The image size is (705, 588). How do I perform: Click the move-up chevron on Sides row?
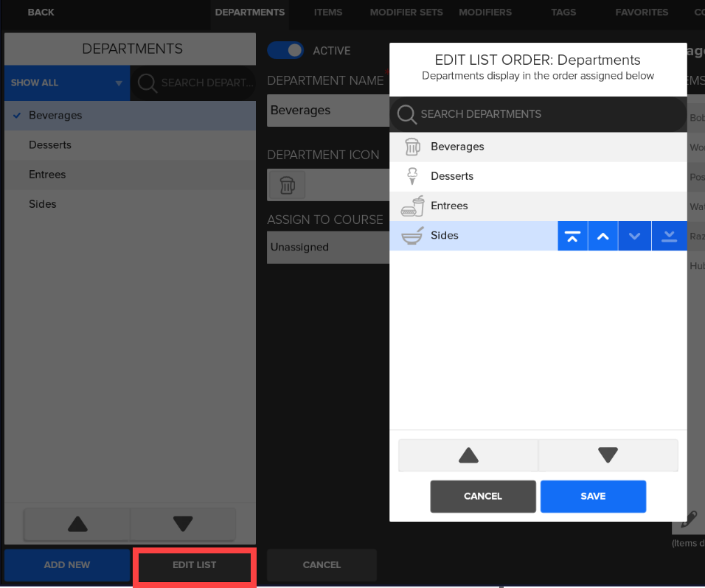[603, 236]
